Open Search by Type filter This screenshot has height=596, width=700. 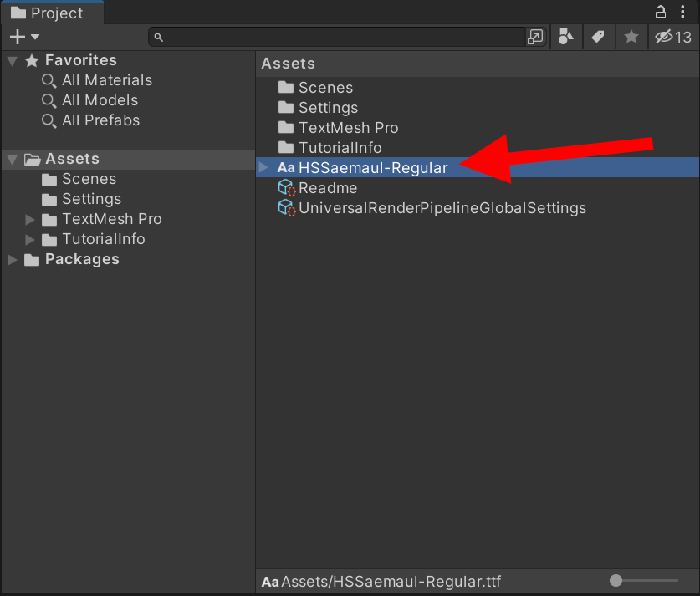click(x=566, y=37)
